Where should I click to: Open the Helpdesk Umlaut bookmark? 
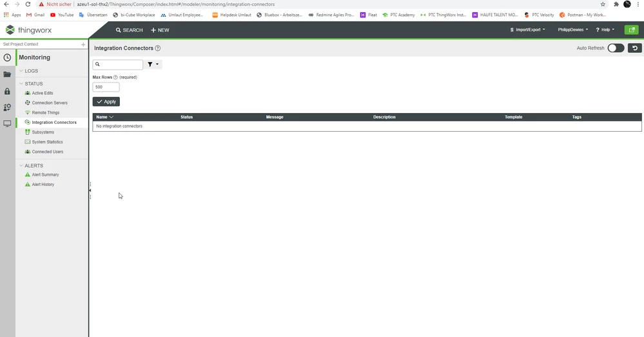231,15
